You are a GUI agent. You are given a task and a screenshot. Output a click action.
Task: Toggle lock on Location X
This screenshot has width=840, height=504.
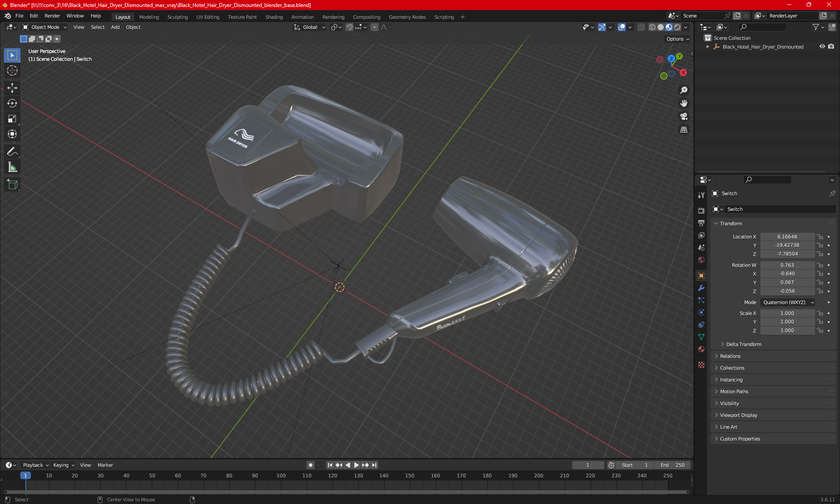click(x=820, y=237)
